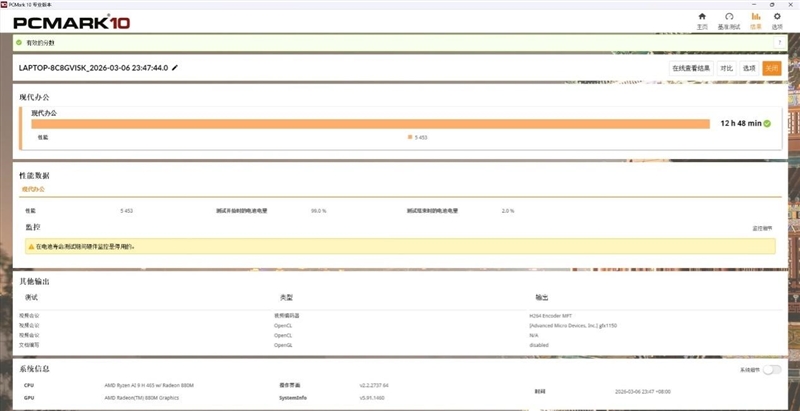Click the result name LAPTOP-8C8GVISK_2026-03-06 23:47:44.0

pyautogui.click(x=93, y=67)
